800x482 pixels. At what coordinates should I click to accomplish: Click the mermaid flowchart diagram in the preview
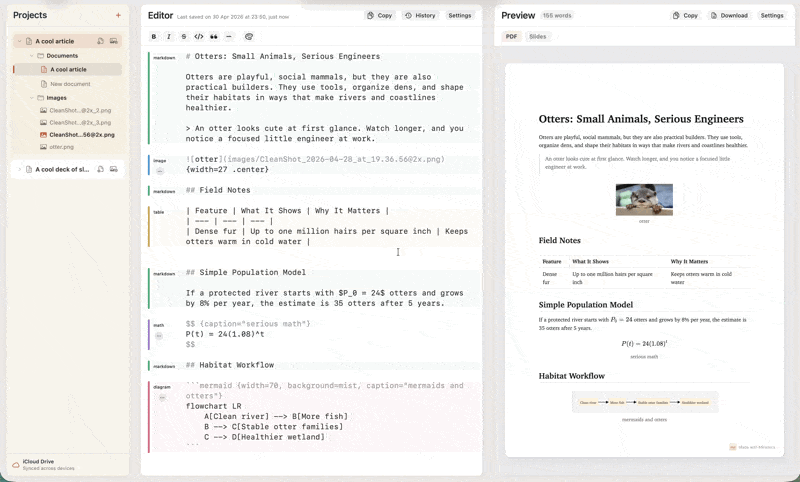[x=644, y=402]
